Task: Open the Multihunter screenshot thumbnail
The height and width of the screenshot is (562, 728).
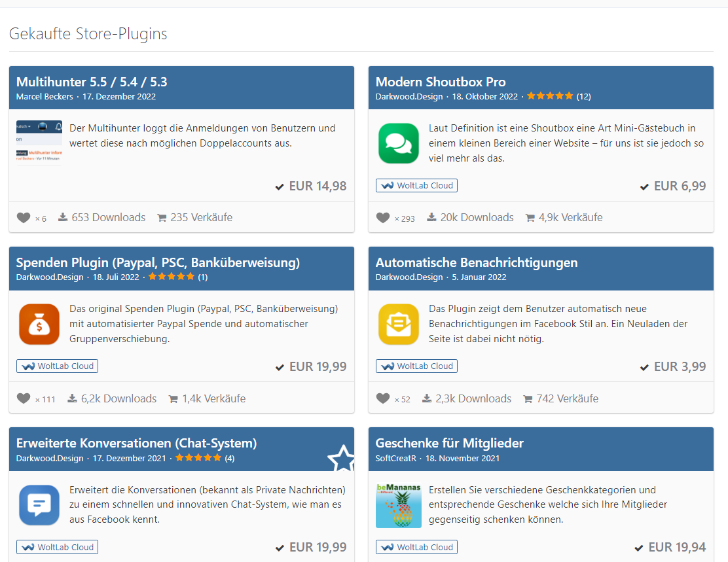Action: [x=39, y=143]
